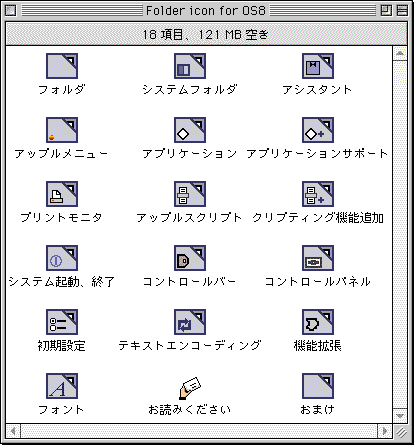Select the フォルダ plain folder icon
This screenshot has width=414, height=445.
point(62,66)
